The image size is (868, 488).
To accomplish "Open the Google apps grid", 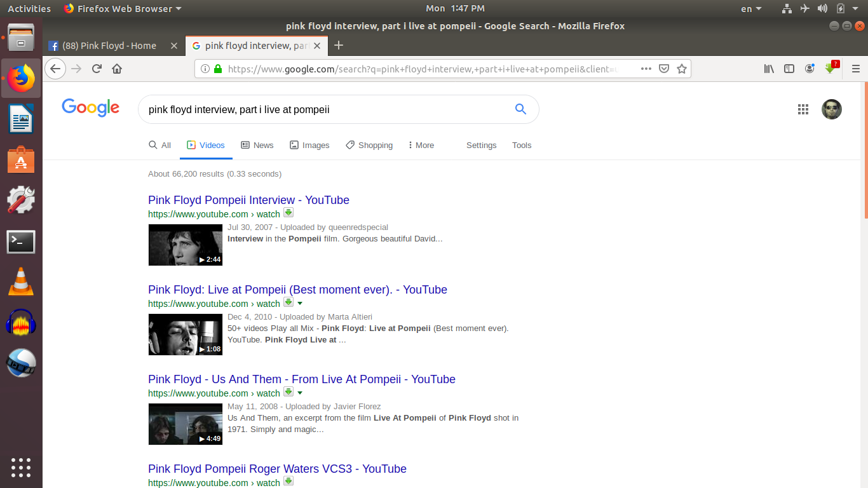I will [803, 109].
